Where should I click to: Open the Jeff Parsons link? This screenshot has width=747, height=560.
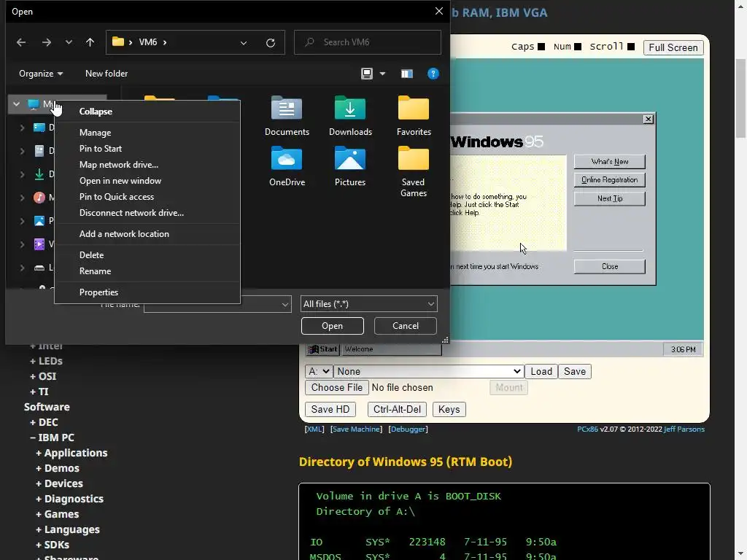(x=684, y=429)
